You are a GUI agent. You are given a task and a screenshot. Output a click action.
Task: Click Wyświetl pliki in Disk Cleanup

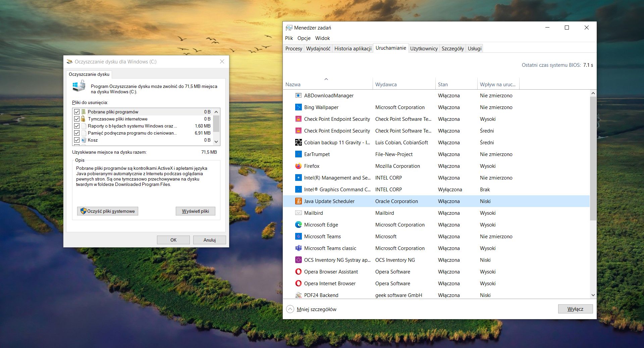196,211
